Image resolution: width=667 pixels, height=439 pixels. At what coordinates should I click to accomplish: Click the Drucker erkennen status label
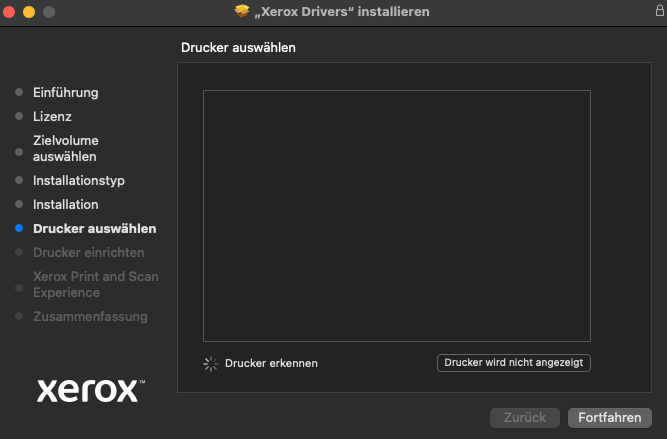271,363
